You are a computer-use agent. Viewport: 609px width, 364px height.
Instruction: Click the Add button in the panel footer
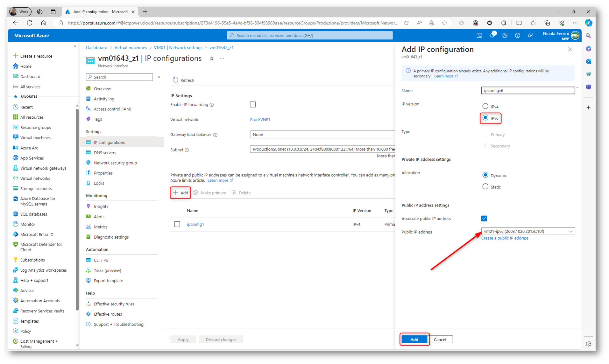tap(414, 339)
